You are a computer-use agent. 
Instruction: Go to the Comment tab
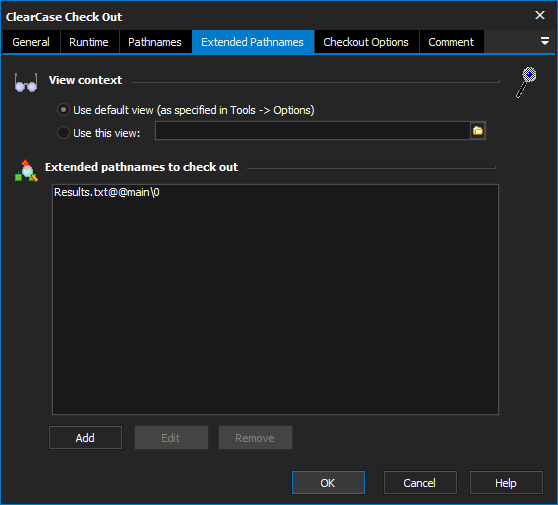point(451,42)
